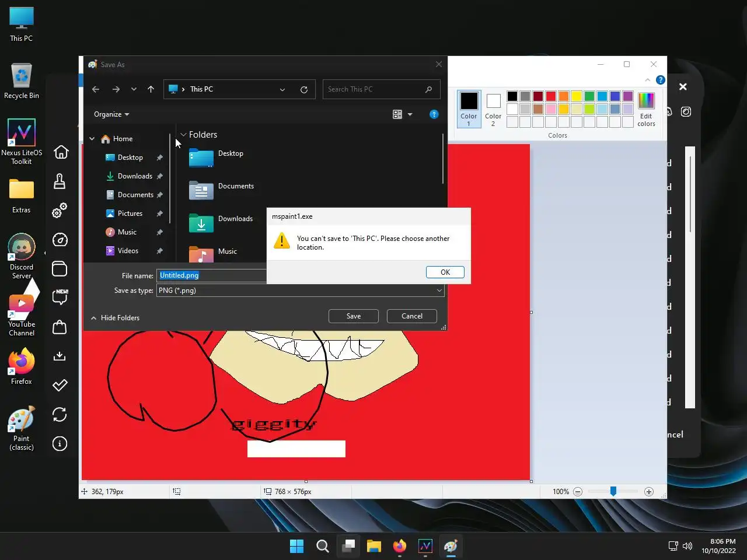The height and width of the screenshot is (560, 747).
Task: Click the Task View taskbar icon
Action: pos(348,546)
